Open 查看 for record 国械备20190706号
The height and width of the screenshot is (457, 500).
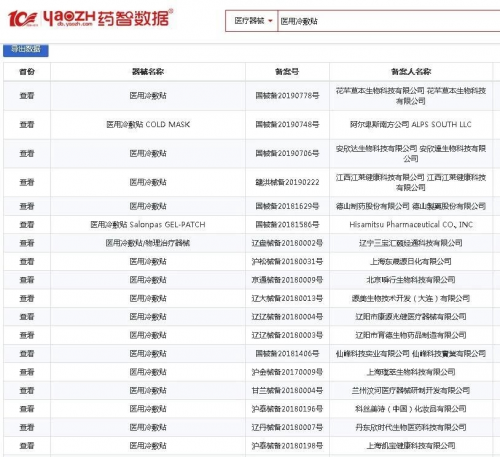27,153
